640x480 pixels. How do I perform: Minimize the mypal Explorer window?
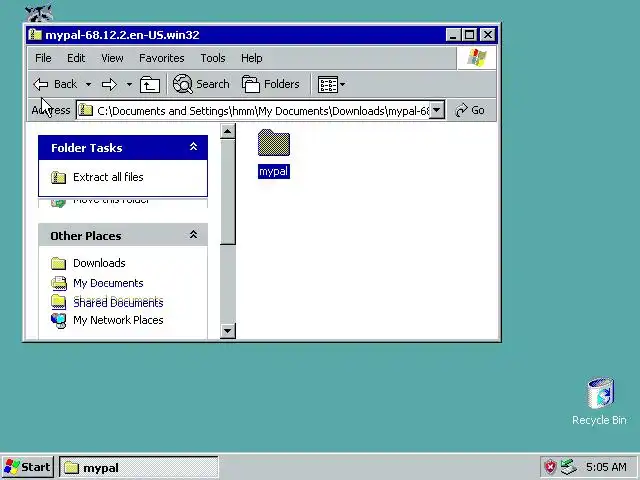[453, 35]
